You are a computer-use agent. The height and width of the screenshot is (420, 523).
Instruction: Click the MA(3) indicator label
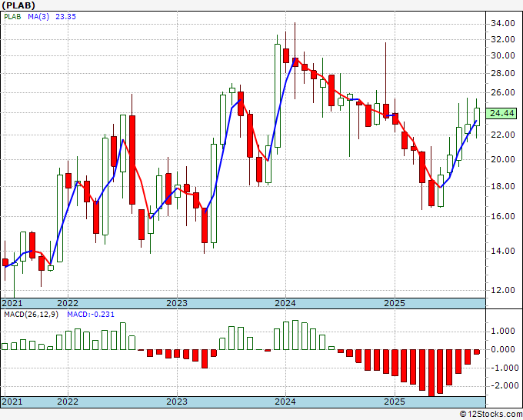click(x=38, y=16)
